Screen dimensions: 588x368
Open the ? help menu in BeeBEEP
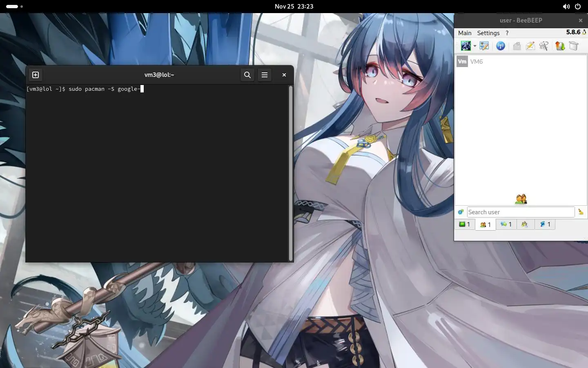pos(507,33)
